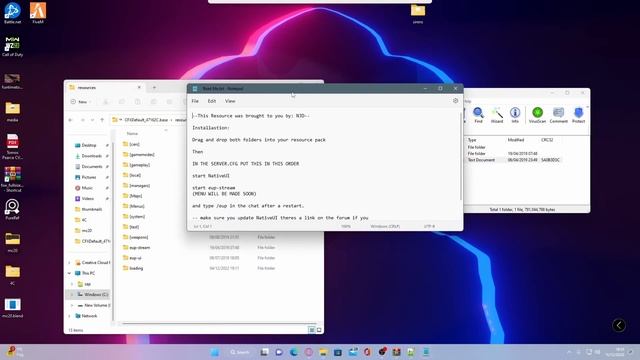
Task: Click the Find icon in WinRAR toolbar
Action: coord(478,115)
